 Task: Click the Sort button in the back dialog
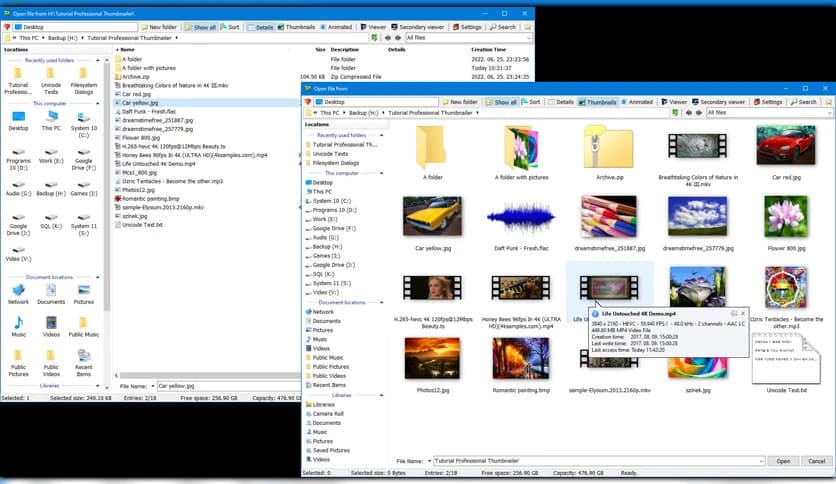(229, 27)
